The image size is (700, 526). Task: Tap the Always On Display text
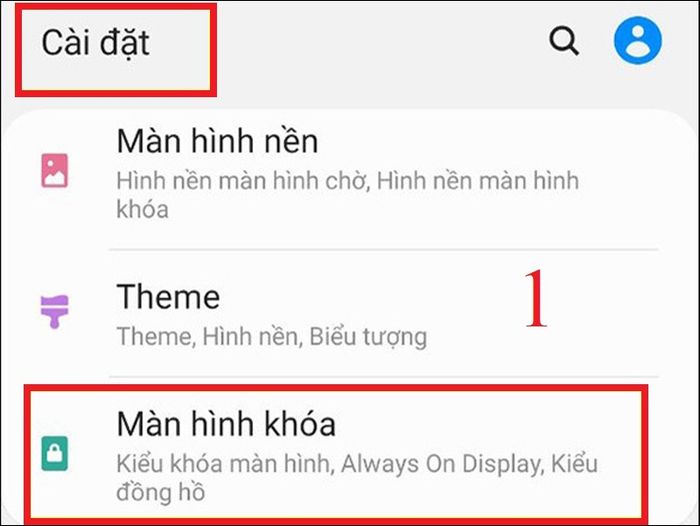[x=442, y=464]
